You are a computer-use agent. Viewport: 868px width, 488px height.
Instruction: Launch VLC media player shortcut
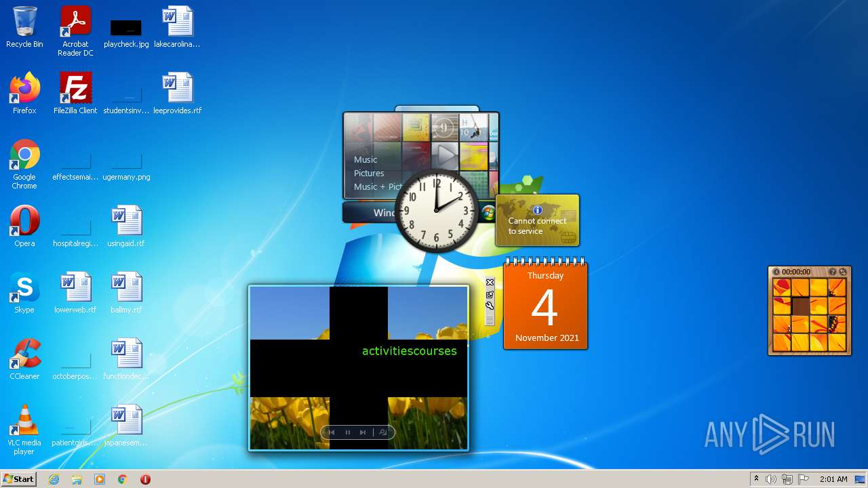click(24, 430)
